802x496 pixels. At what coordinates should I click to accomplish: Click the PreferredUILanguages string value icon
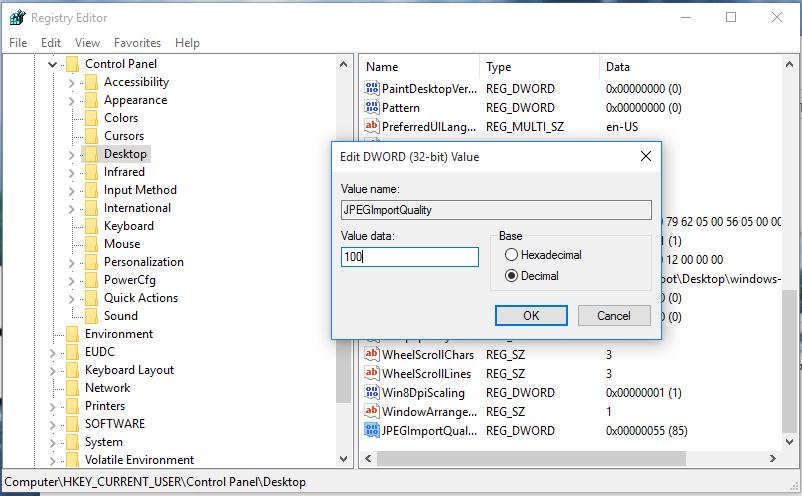[373, 126]
